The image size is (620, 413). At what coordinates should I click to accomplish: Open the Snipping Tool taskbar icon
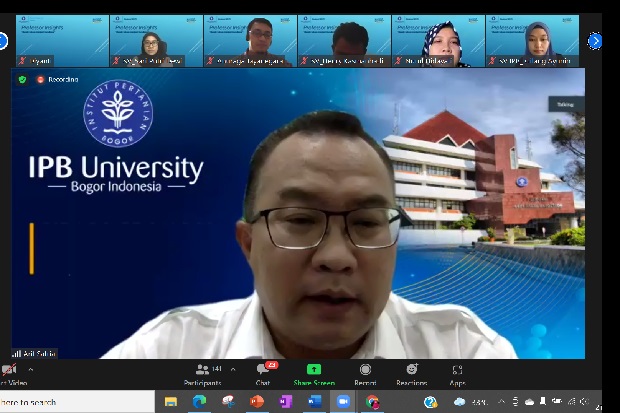[x=228, y=402]
